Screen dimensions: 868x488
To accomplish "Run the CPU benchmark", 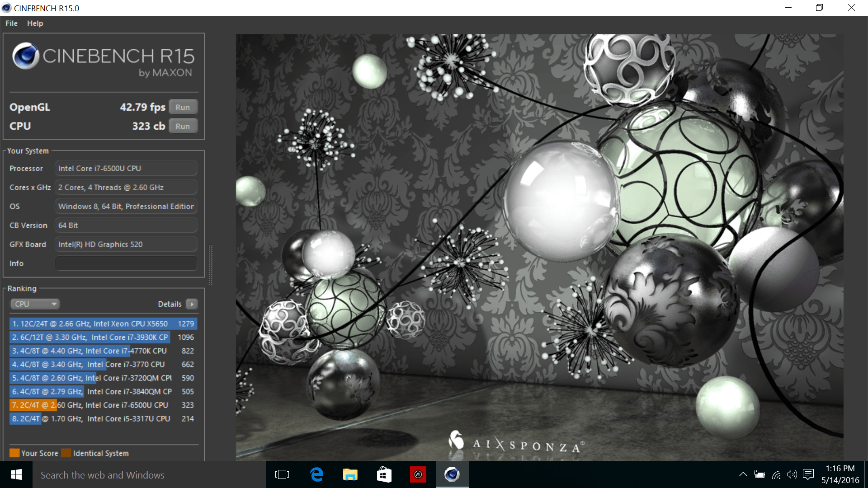I will (x=183, y=127).
